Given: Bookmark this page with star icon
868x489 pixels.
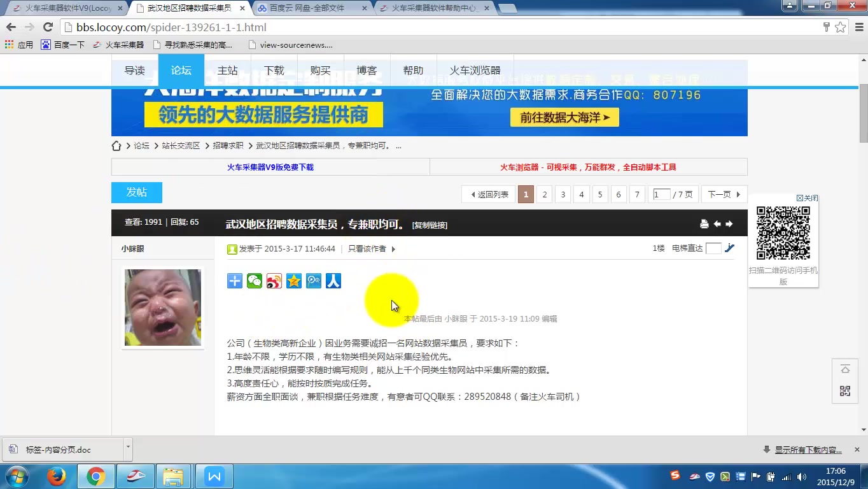Looking at the screenshot, I should (841, 27).
